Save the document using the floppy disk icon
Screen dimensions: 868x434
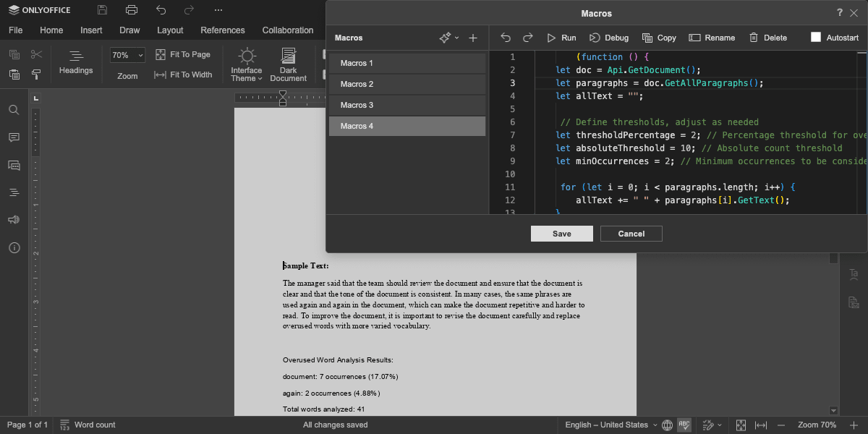[102, 10]
